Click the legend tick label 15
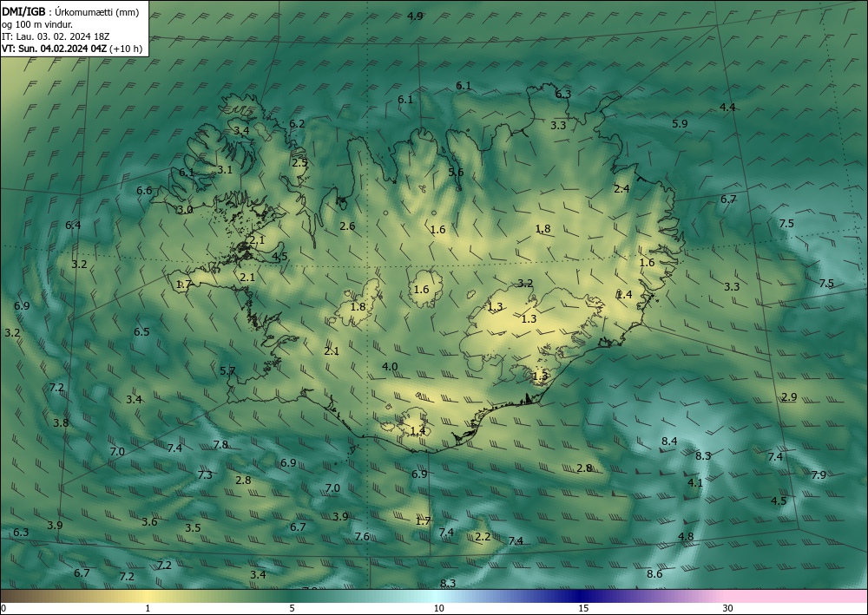Viewport: 868px width, 615px height. coord(583,608)
